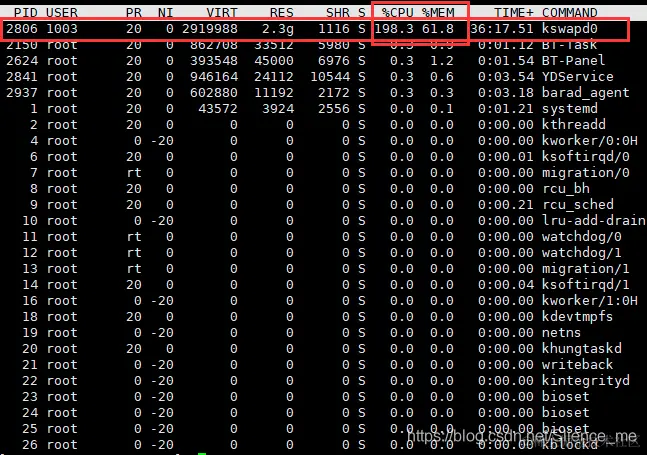This screenshot has width=647, height=455.
Task: Select the 45000 RES value
Action: pyautogui.click(x=274, y=61)
